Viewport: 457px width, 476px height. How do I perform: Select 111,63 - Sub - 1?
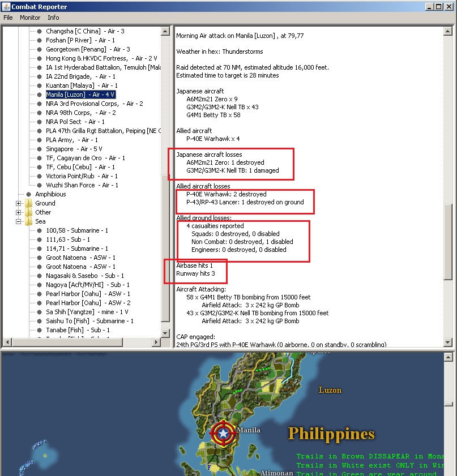68,239
